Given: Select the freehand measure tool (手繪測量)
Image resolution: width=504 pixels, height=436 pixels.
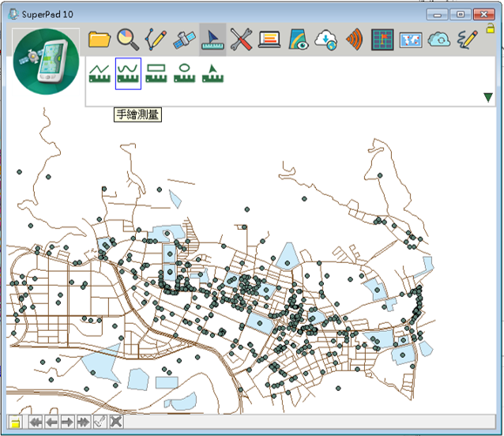Looking at the screenshot, I should (x=128, y=73).
